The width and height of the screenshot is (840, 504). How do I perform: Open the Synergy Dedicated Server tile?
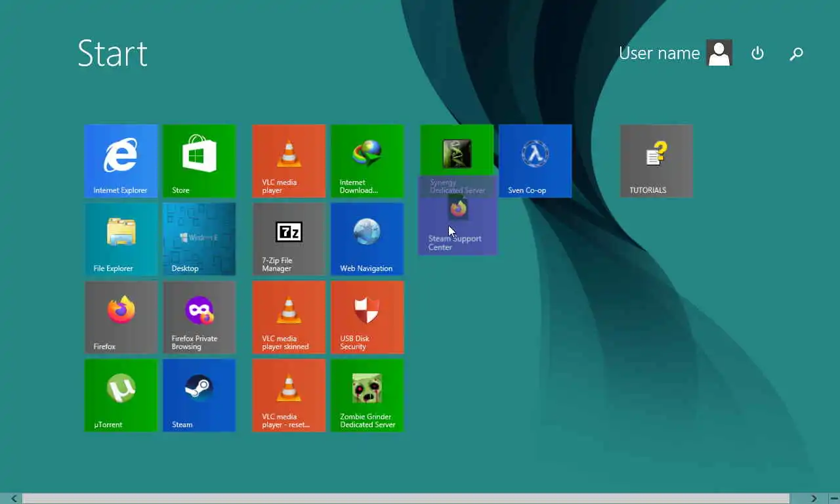point(457,150)
